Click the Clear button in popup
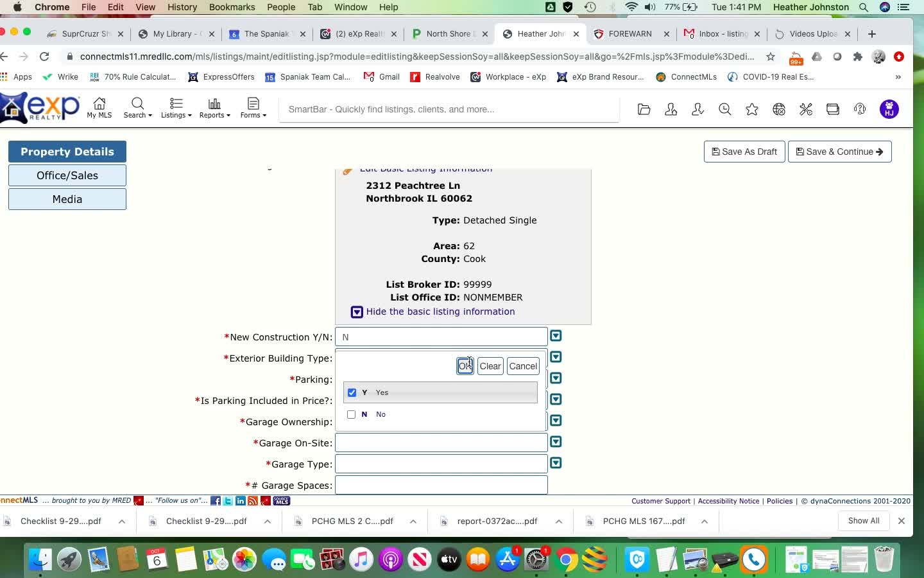 click(x=490, y=366)
